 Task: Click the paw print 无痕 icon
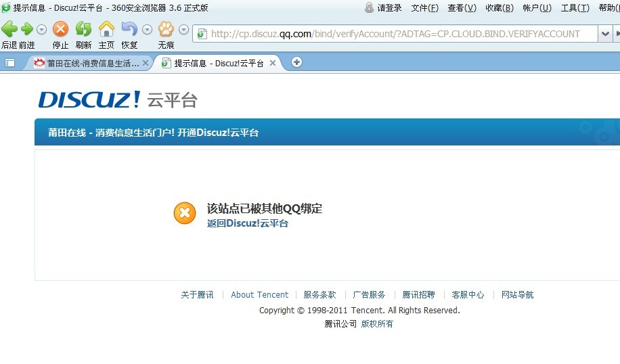pyautogui.click(x=166, y=29)
